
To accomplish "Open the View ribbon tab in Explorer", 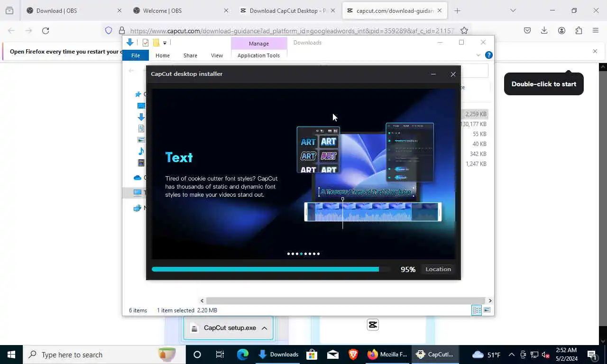I will click(217, 55).
